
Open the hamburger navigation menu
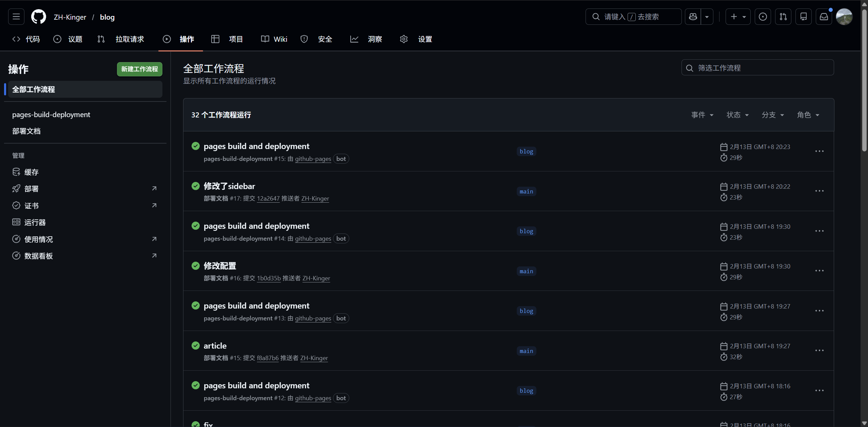click(x=16, y=17)
